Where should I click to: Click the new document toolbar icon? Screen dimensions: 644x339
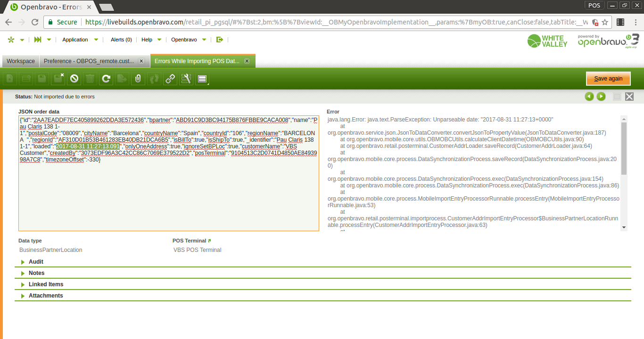pyautogui.click(x=10, y=79)
